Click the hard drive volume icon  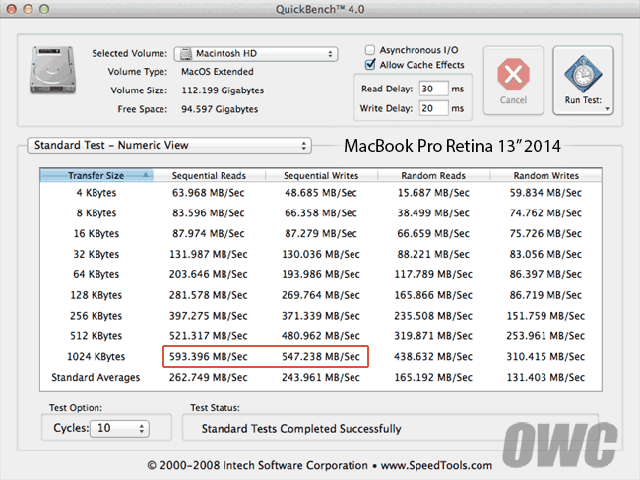coord(53,70)
